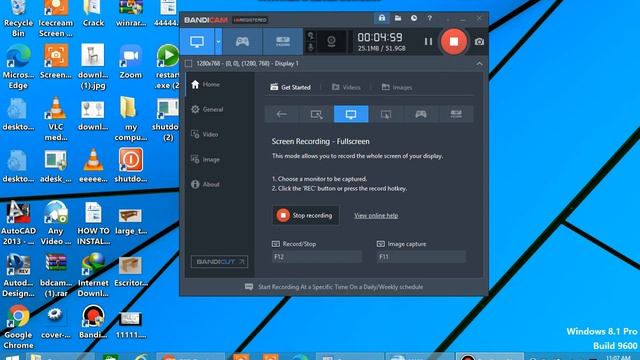Pause the current recording
Viewport: 640px width, 360px height.
click(428, 42)
